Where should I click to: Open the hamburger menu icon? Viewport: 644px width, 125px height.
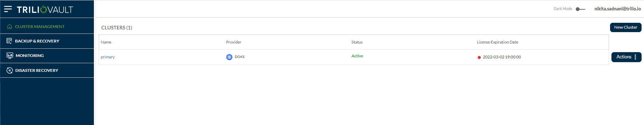[x=8, y=9]
